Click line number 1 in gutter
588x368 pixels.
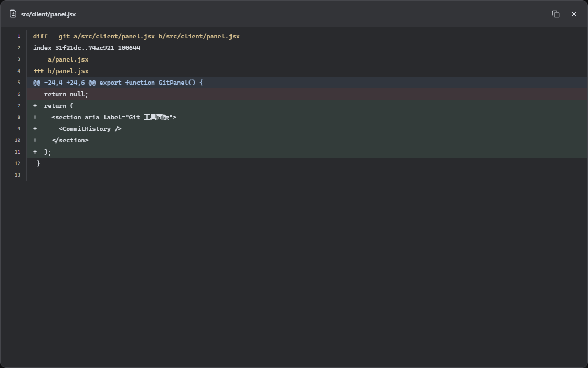[x=19, y=36]
